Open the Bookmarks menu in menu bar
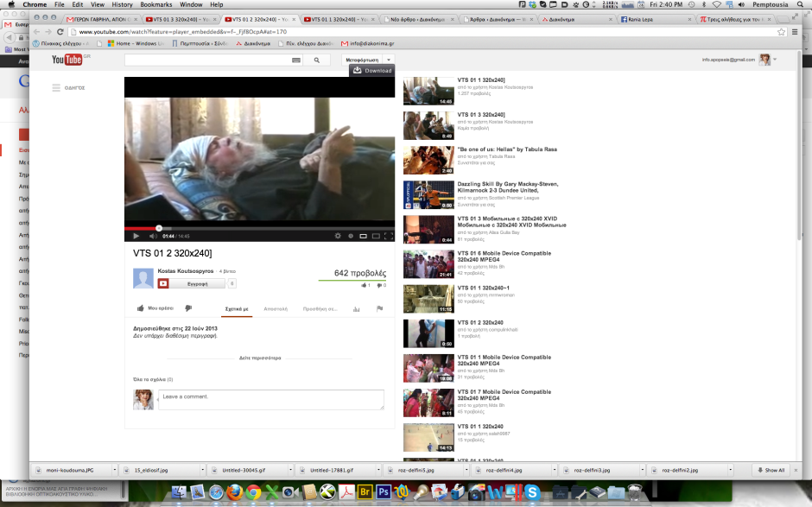The width and height of the screenshot is (812, 507). point(155,4)
